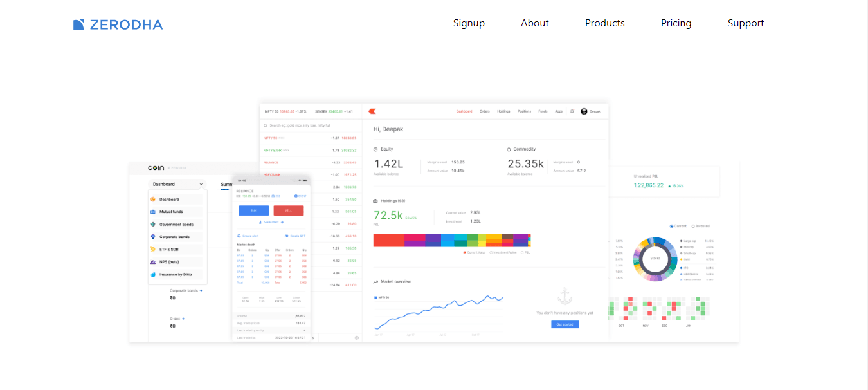868x390 pixels.
Task: Click the notification bell icon
Action: (x=572, y=111)
